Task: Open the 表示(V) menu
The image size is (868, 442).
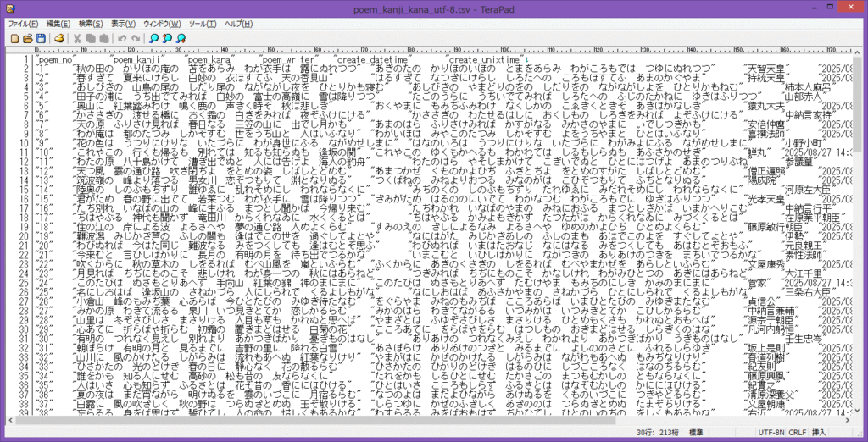Action: point(123,24)
